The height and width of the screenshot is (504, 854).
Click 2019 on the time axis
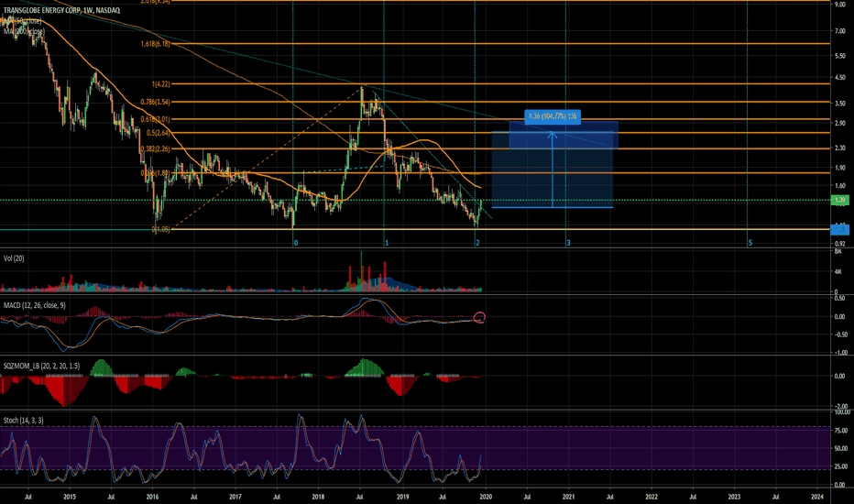coord(402,497)
